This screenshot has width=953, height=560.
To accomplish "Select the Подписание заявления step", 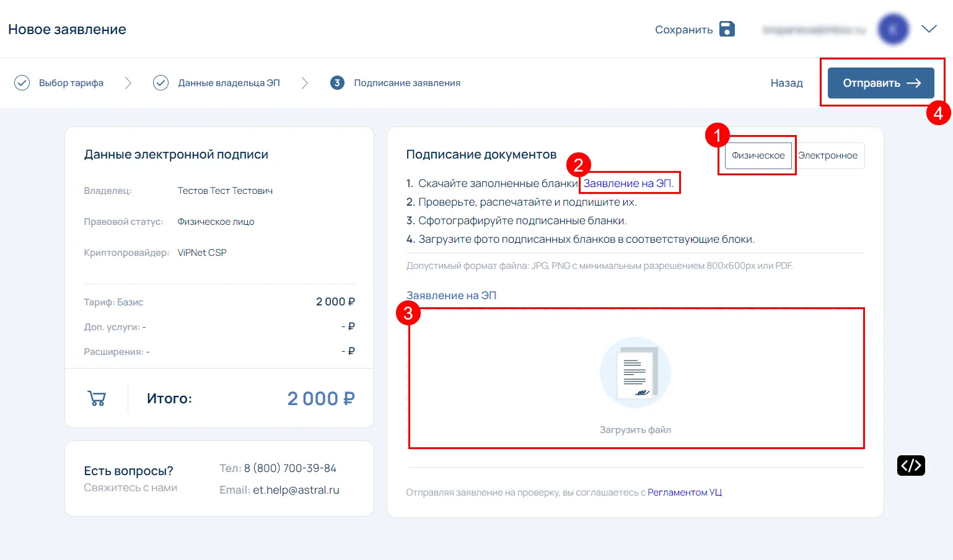I will tap(406, 83).
